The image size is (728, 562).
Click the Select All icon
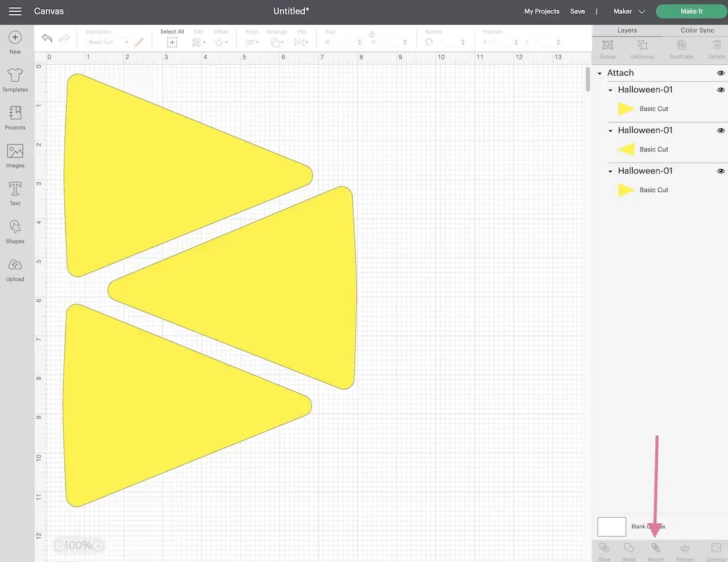coord(172,42)
